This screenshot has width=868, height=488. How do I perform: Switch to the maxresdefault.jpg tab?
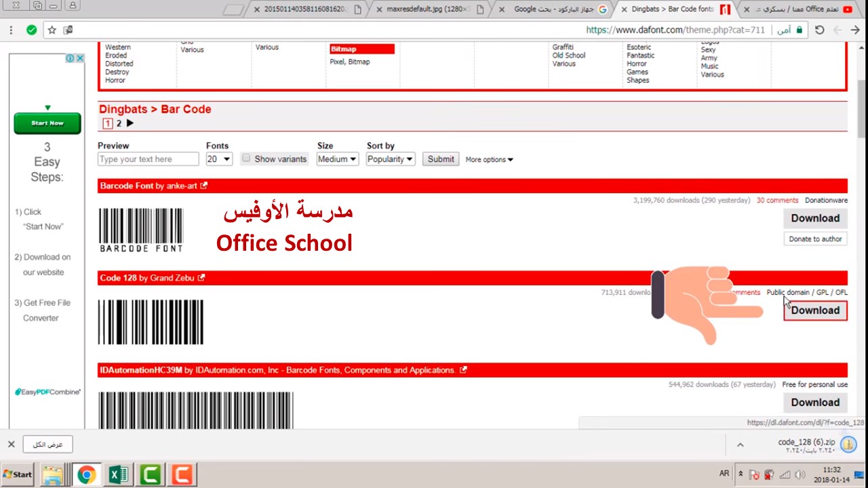point(429,9)
